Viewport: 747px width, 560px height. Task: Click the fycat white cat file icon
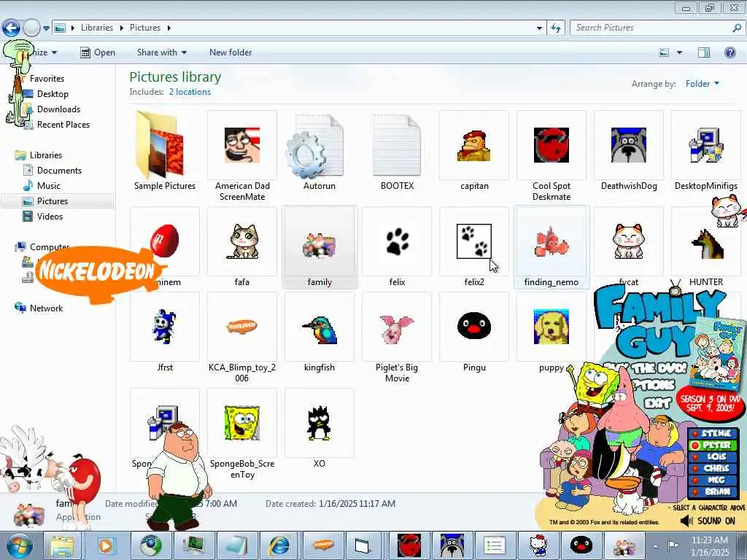coord(629,241)
